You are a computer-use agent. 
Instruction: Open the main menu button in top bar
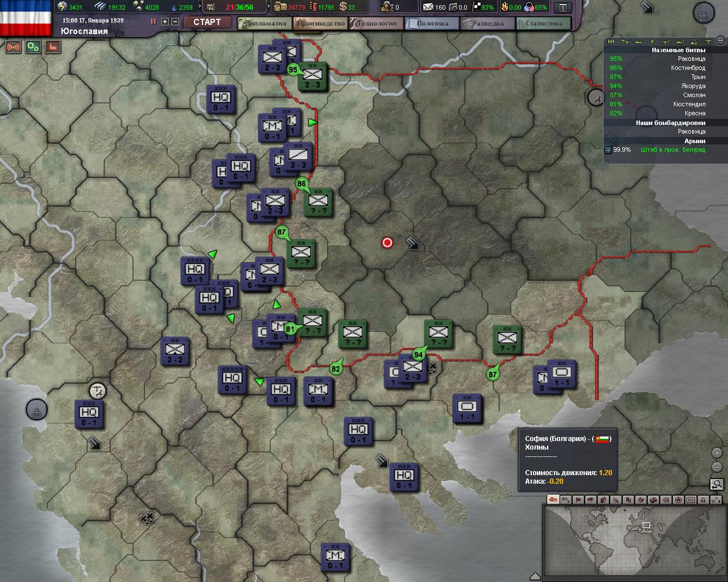(563, 8)
